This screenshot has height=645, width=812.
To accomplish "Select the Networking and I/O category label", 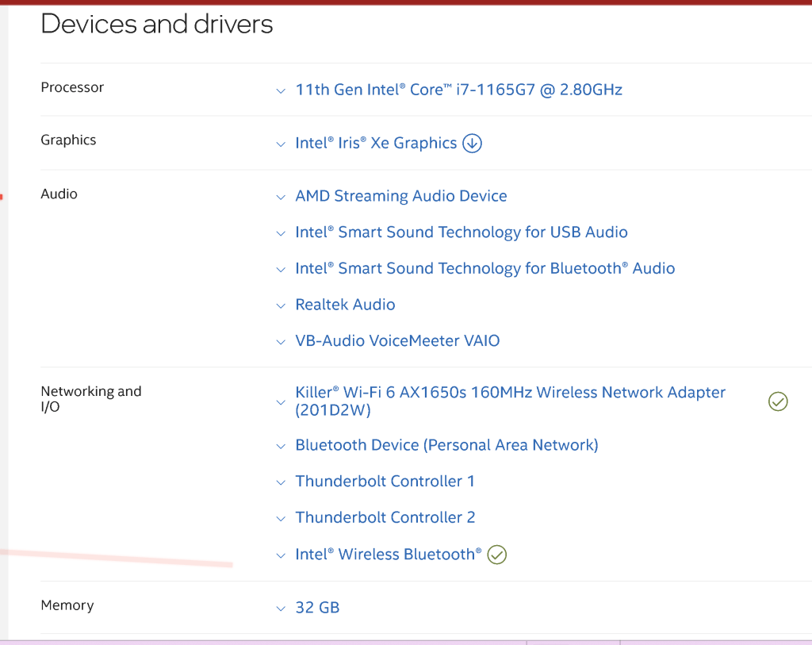I will tap(91, 399).
